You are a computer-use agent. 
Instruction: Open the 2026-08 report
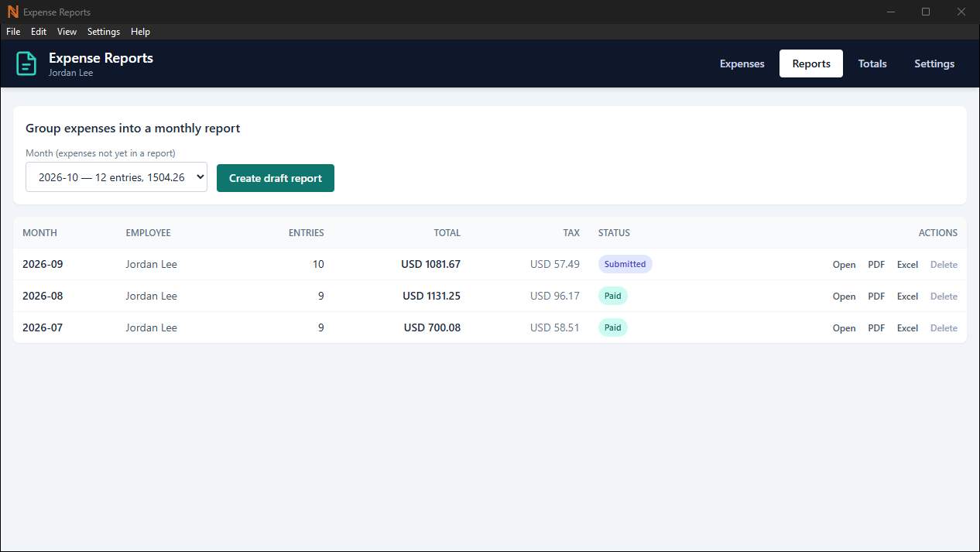(x=845, y=297)
